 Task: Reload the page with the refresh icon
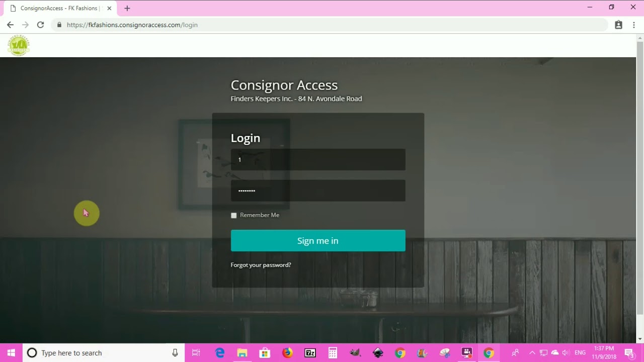(40, 25)
